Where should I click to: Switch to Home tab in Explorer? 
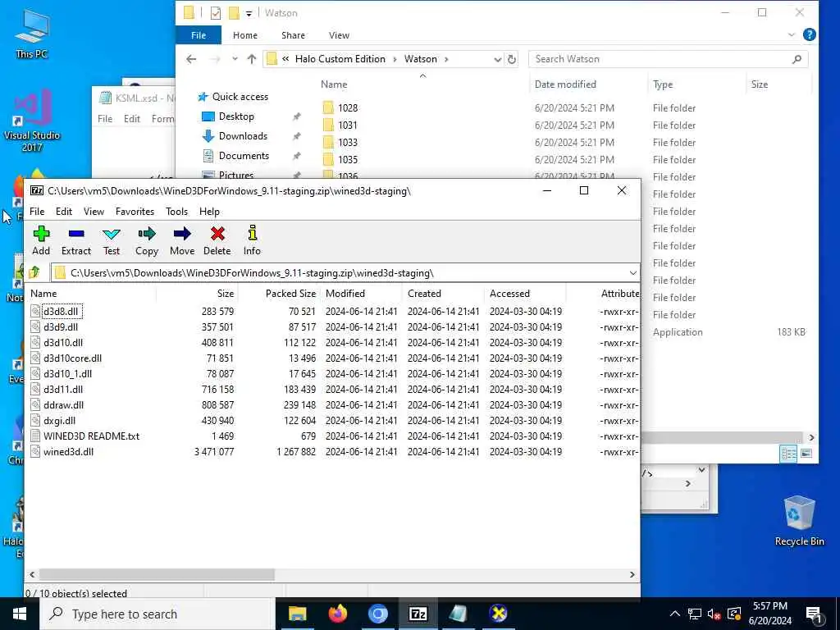click(x=244, y=35)
